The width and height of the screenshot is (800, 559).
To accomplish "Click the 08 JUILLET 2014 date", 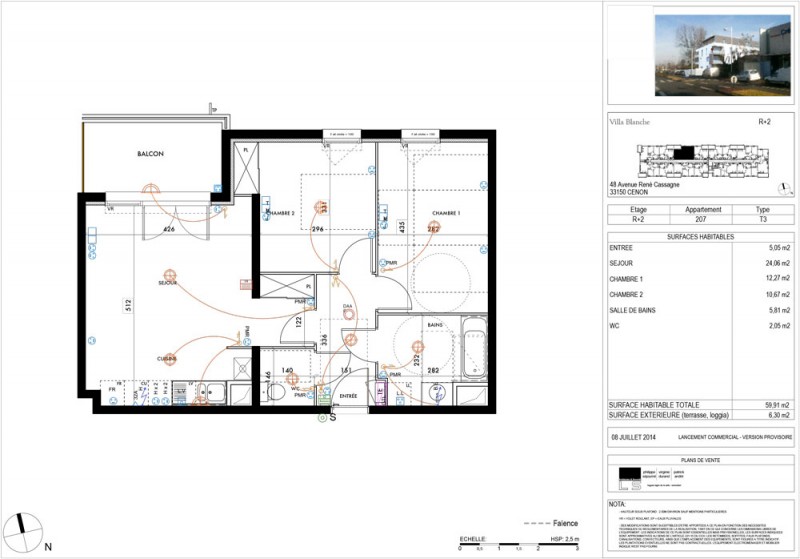I will click(634, 437).
